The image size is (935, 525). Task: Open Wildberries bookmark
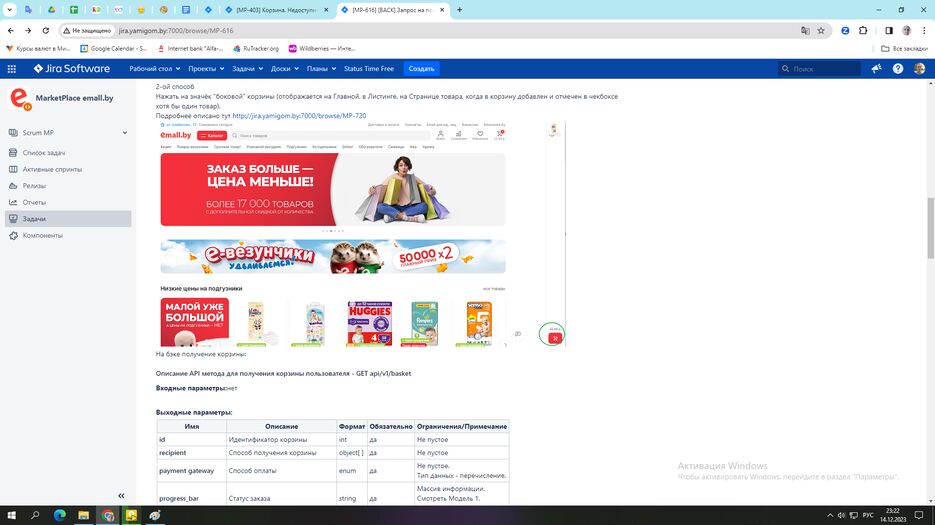tap(322, 48)
